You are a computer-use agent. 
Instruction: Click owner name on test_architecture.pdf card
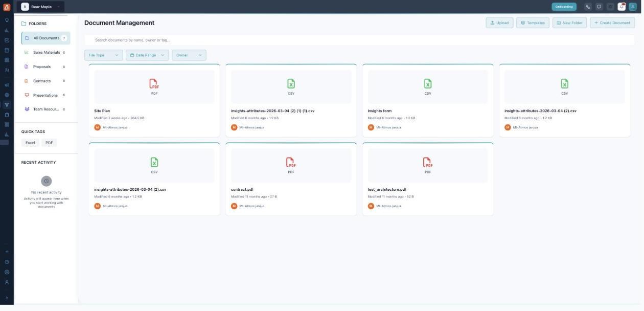(x=388, y=206)
